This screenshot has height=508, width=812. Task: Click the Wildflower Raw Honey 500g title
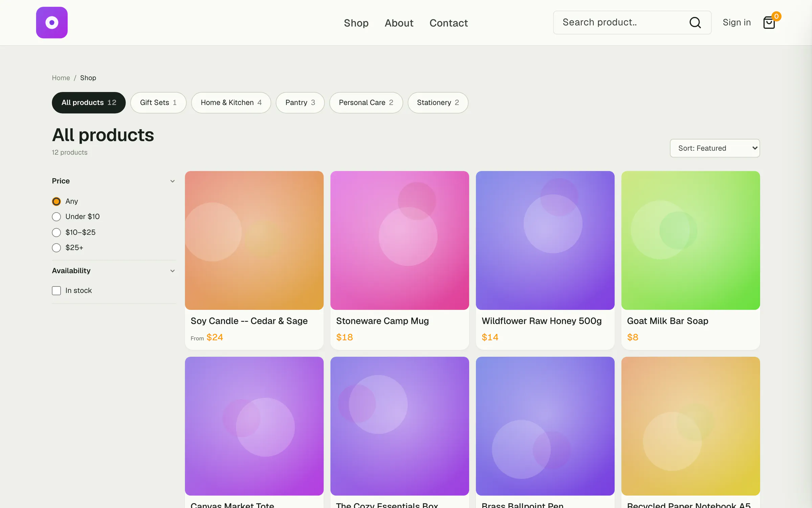(542, 321)
